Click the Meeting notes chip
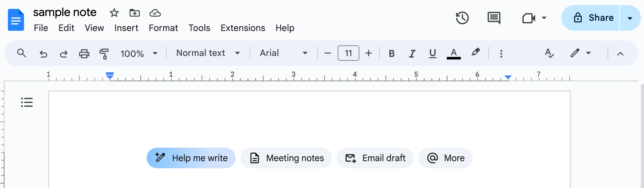Viewport: 644px width, 188px height. [286, 158]
